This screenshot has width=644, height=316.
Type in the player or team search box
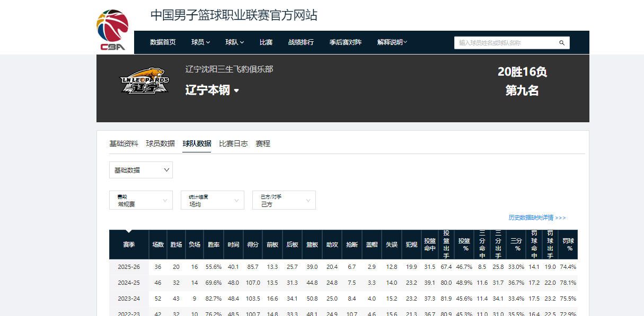[506, 43]
